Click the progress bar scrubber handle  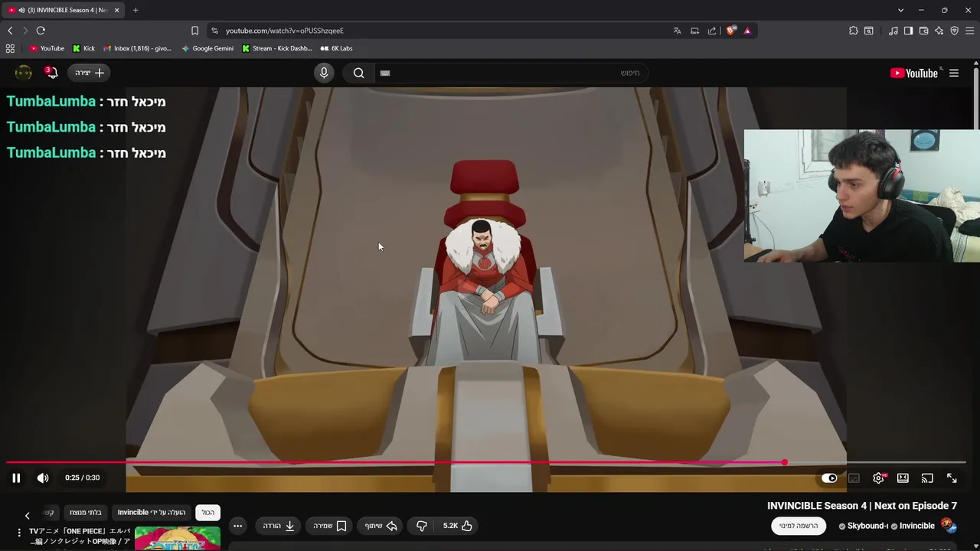click(x=784, y=462)
